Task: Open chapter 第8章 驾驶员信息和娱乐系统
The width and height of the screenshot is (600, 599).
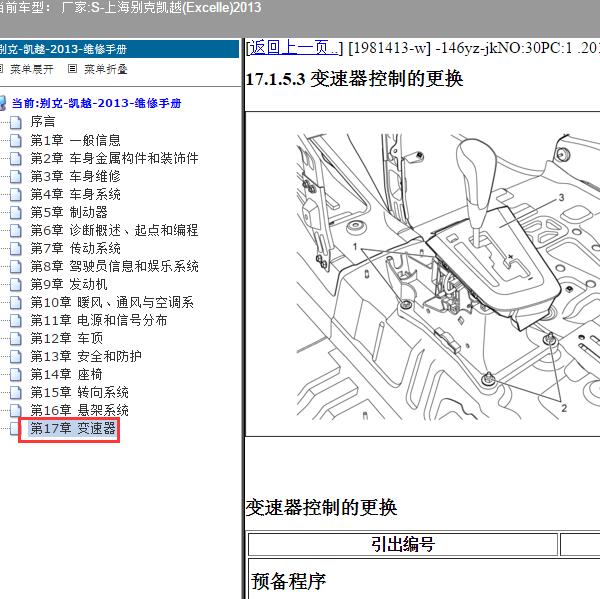Action: (114, 266)
